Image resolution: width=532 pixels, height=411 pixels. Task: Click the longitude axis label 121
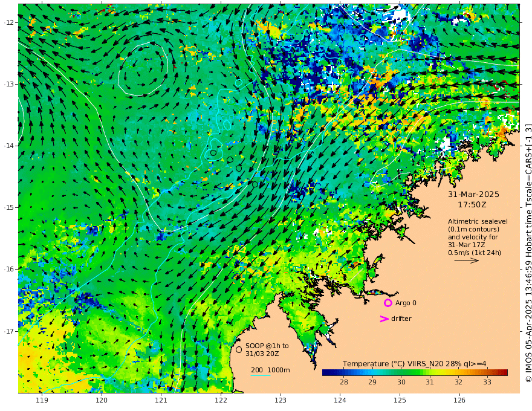[161, 400]
